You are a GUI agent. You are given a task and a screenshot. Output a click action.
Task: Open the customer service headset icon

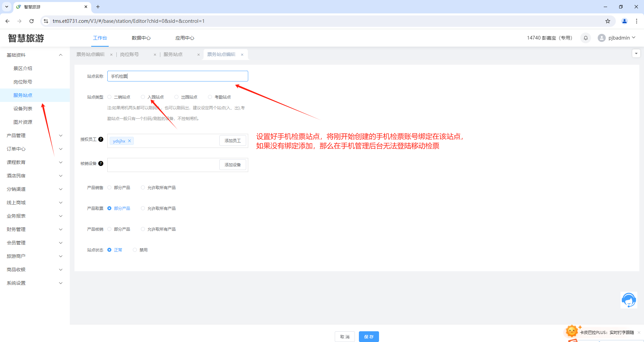(x=629, y=300)
